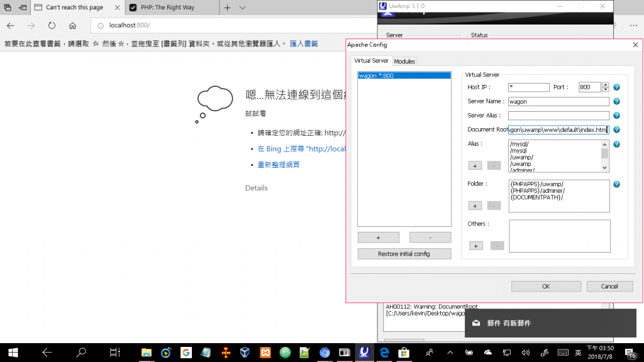Click the Document Root help icon
The width and height of the screenshot is (644, 362).
coord(616,129)
